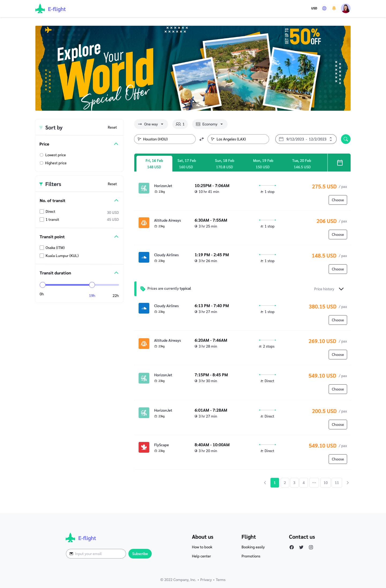Check the Direct transit checkbox
This screenshot has width=386, height=588.
pyautogui.click(x=42, y=211)
